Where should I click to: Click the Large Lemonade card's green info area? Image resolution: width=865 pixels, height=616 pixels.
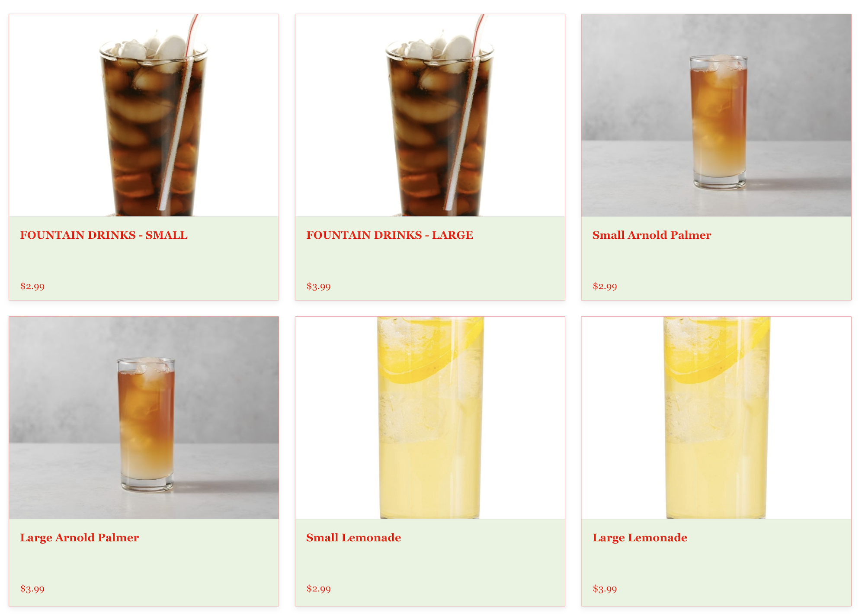pyautogui.click(x=716, y=562)
